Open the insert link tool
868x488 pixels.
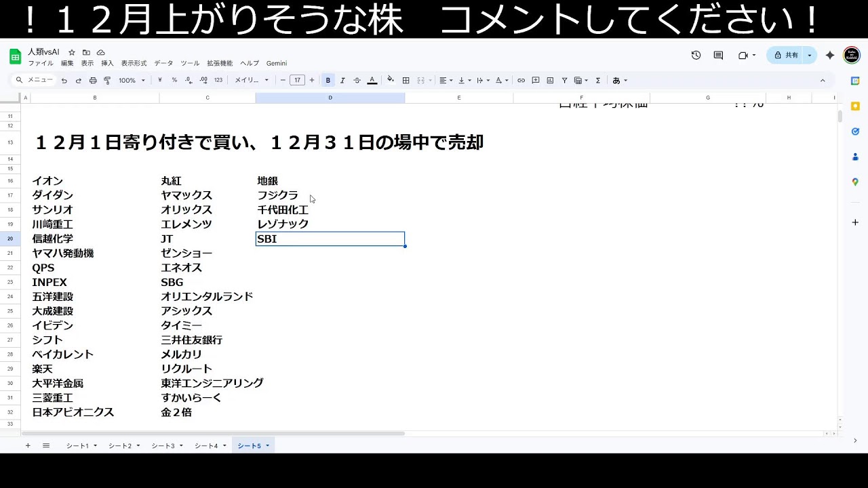(521, 80)
